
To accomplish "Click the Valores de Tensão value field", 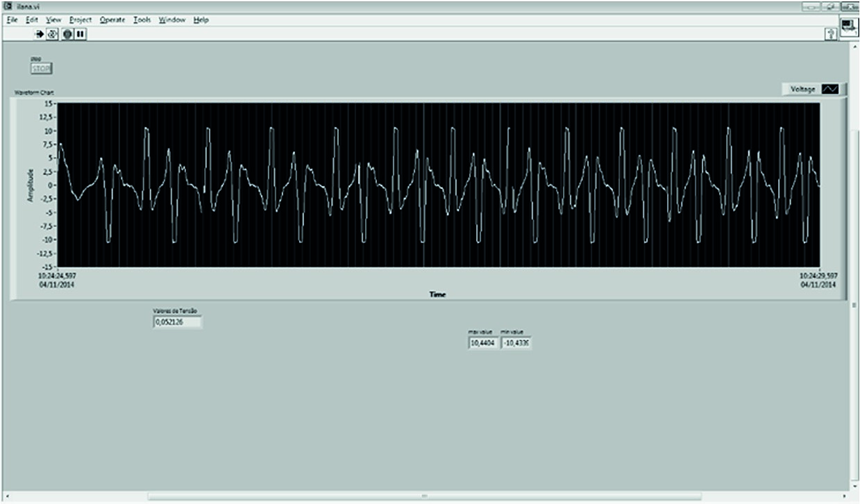I will coord(177,322).
